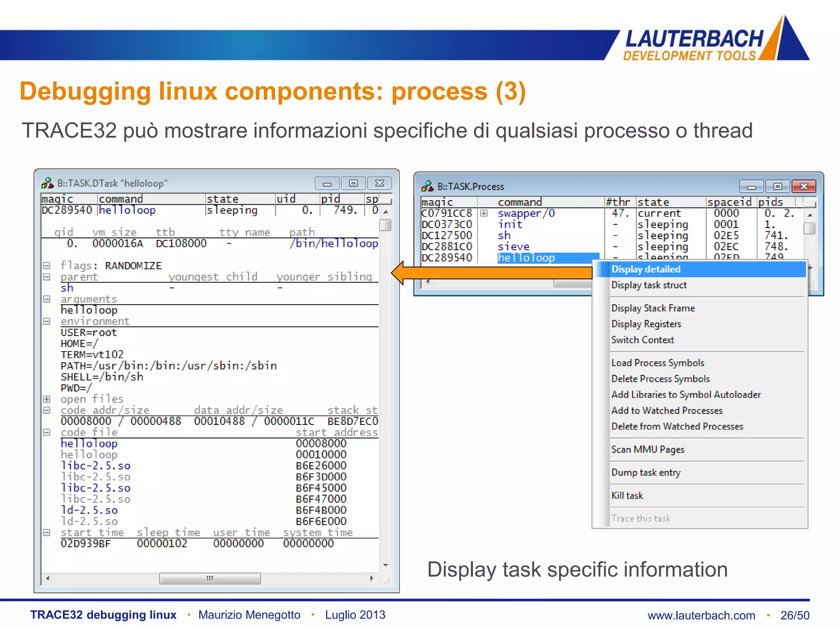Choose Dump task entry
Image resolution: width=840 pixels, height=630 pixels.
[x=646, y=472]
